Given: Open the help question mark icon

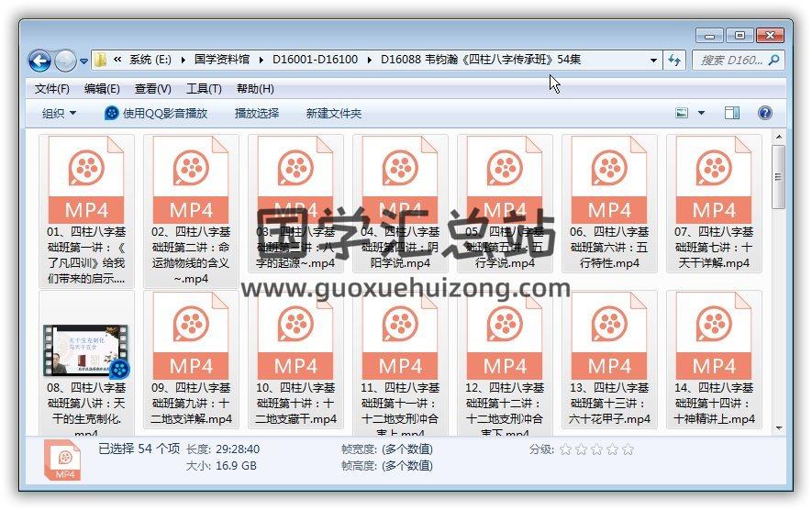Looking at the screenshot, I should click(764, 113).
